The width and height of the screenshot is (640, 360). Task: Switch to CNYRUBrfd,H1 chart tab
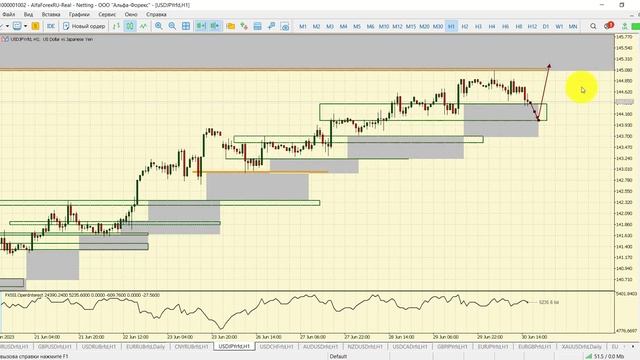[x=191, y=347]
